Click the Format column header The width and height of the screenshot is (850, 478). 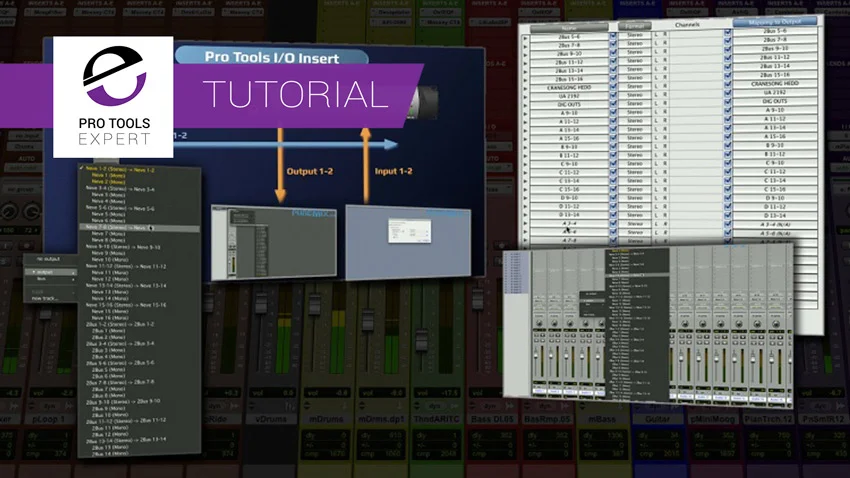(x=635, y=26)
